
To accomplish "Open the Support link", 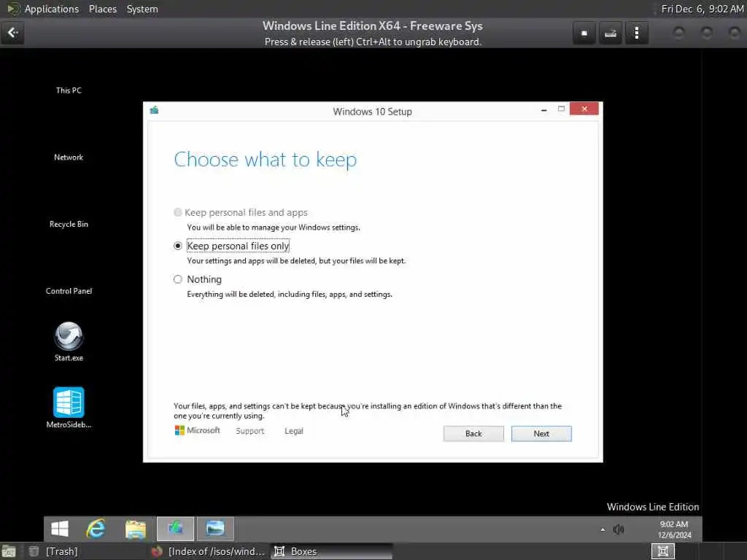I will click(x=249, y=431).
